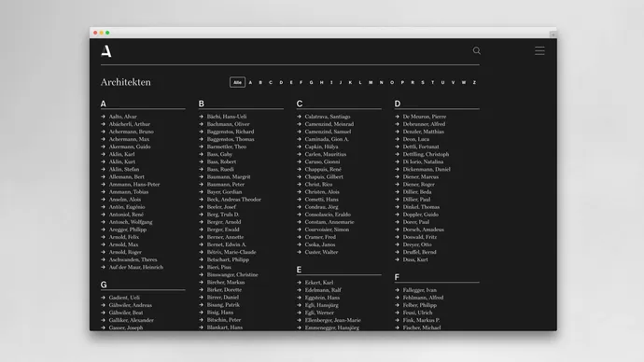
Task: Open architect 'Beck, Andreas Theodor'
Action: [x=234, y=200]
